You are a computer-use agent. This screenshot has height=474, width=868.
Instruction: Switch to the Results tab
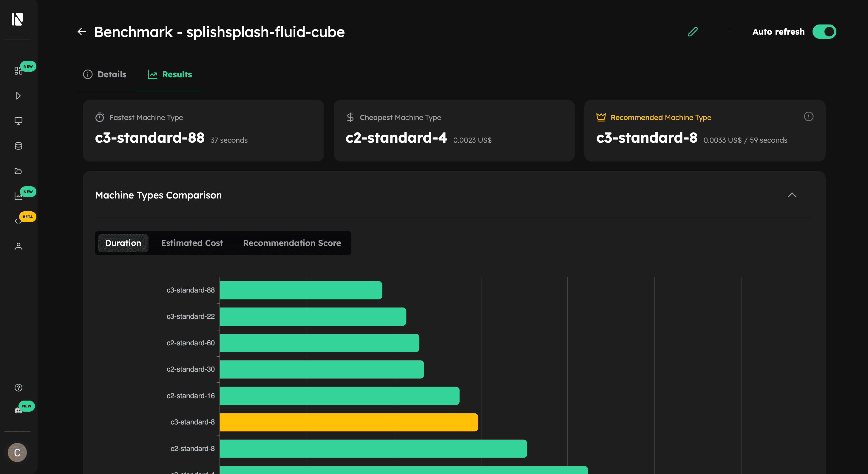coord(170,75)
